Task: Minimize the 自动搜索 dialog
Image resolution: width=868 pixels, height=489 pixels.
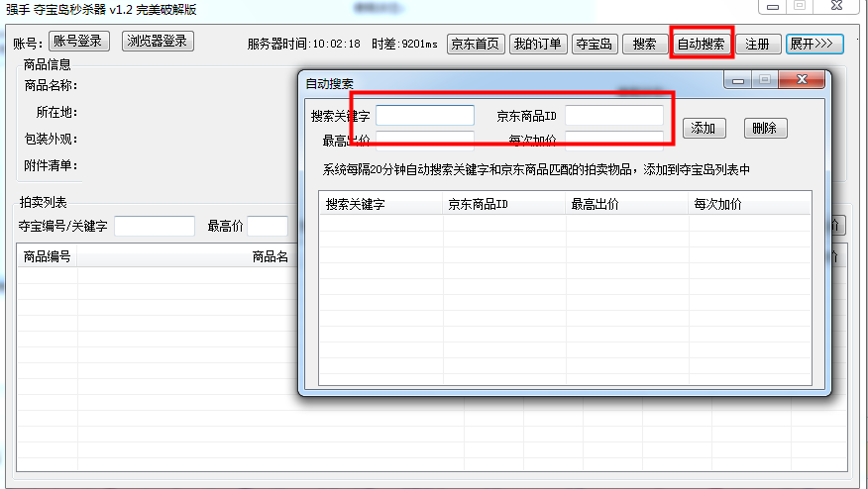Action: 738,80
